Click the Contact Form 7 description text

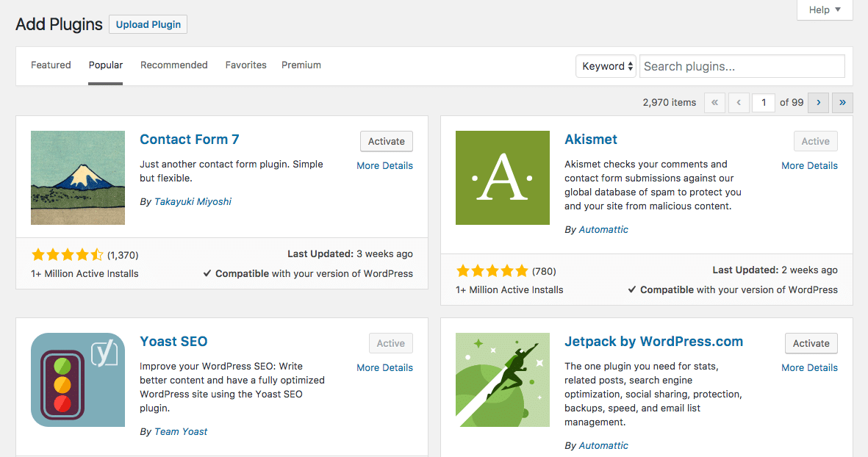coord(232,171)
